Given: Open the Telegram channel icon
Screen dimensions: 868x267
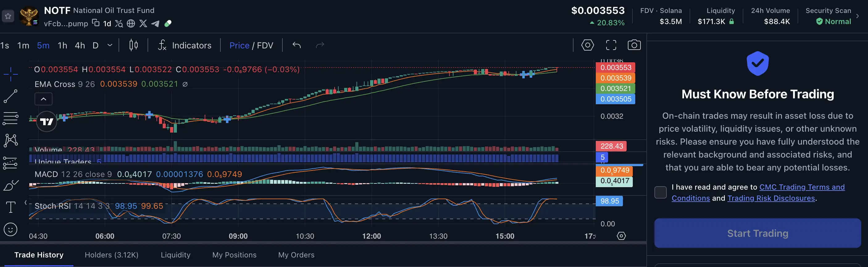Looking at the screenshot, I should (155, 23).
